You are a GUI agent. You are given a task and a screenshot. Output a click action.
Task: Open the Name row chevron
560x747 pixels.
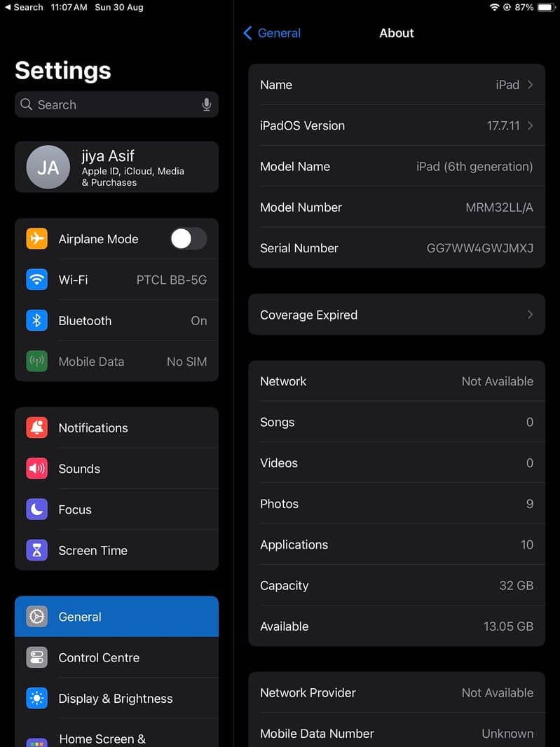[x=530, y=85]
